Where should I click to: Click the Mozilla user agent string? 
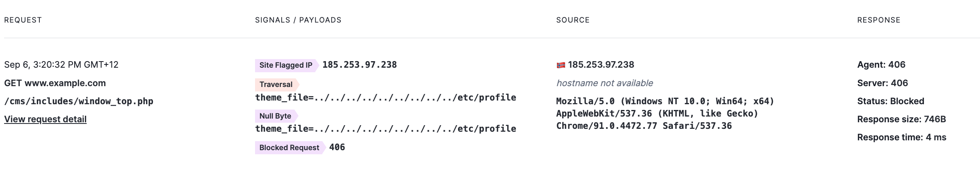click(x=664, y=113)
